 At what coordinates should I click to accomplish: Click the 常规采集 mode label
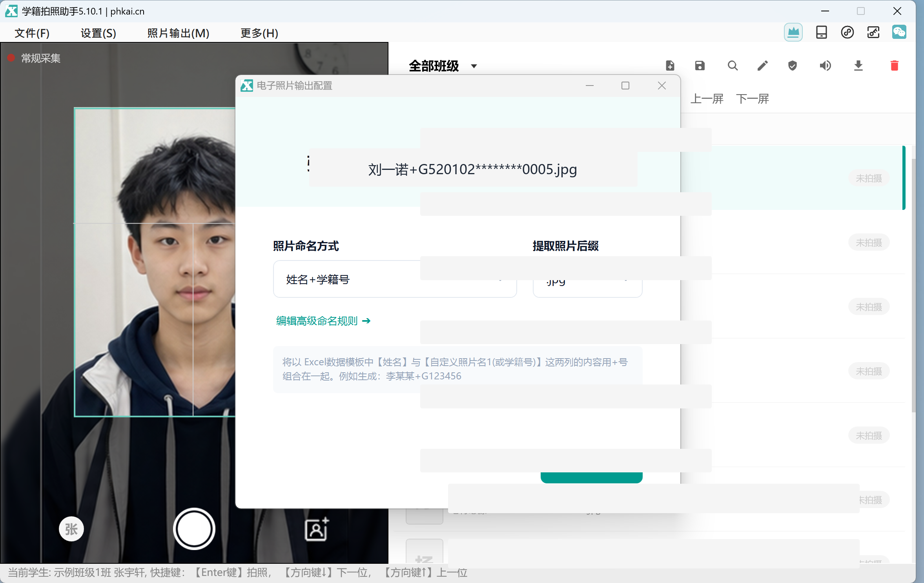point(41,58)
